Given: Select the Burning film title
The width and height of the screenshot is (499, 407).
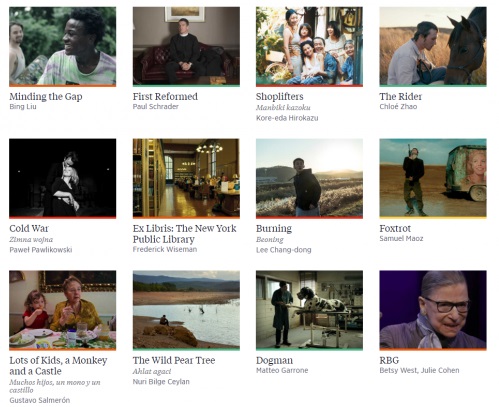Looking at the screenshot, I should click(274, 229).
